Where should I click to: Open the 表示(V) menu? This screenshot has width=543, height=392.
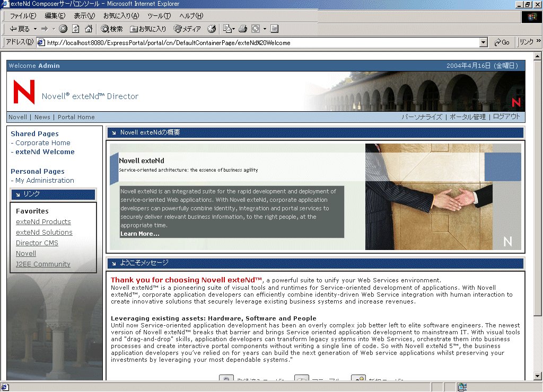click(84, 16)
